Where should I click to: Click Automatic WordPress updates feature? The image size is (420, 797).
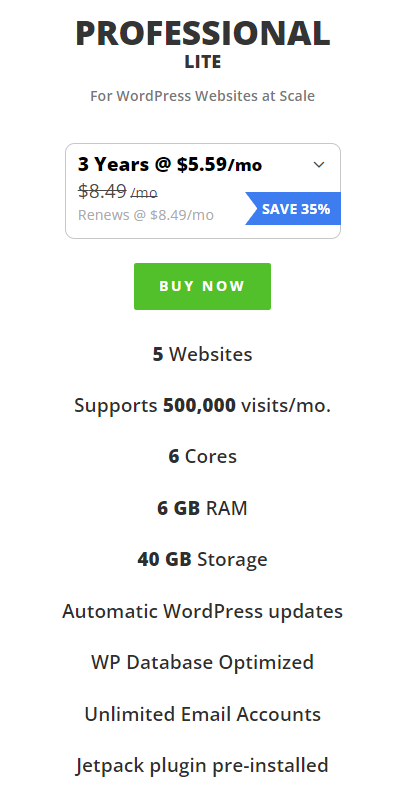click(x=202, y=611)
